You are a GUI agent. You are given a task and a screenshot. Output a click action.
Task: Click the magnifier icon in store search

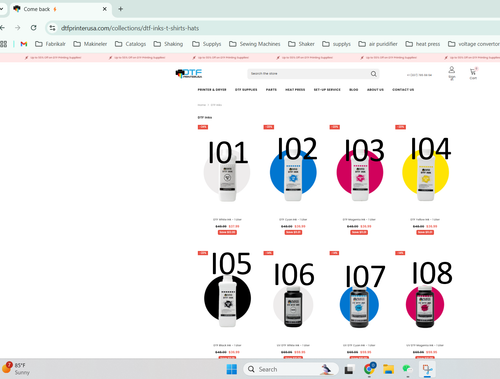pyautogui.click(x=374, y=74)
